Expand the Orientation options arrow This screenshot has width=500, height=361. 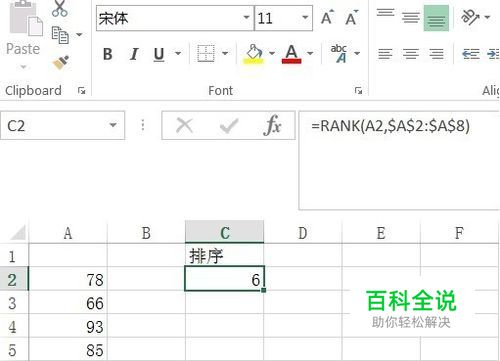(x=487, y=17)
